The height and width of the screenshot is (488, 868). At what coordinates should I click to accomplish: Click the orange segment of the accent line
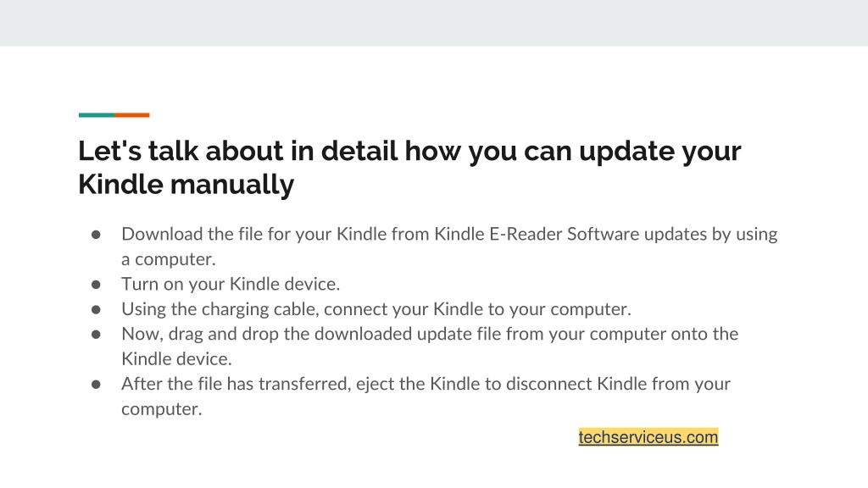pyautogui.click(x=131, y=115)
